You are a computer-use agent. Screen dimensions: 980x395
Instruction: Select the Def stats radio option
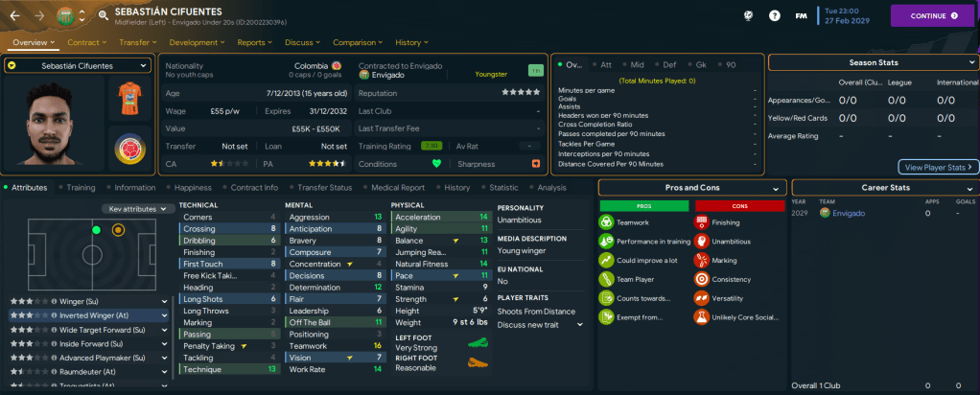[x=671, y=65]
